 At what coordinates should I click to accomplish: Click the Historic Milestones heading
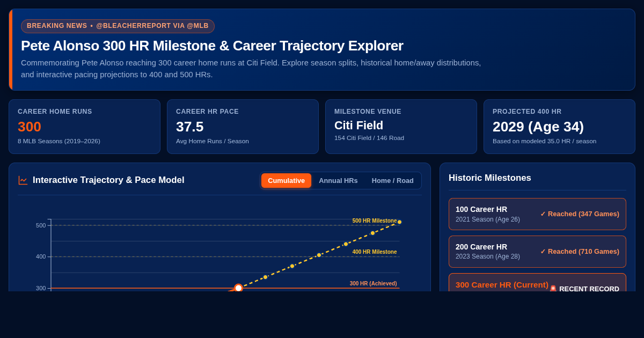[490, 178]
